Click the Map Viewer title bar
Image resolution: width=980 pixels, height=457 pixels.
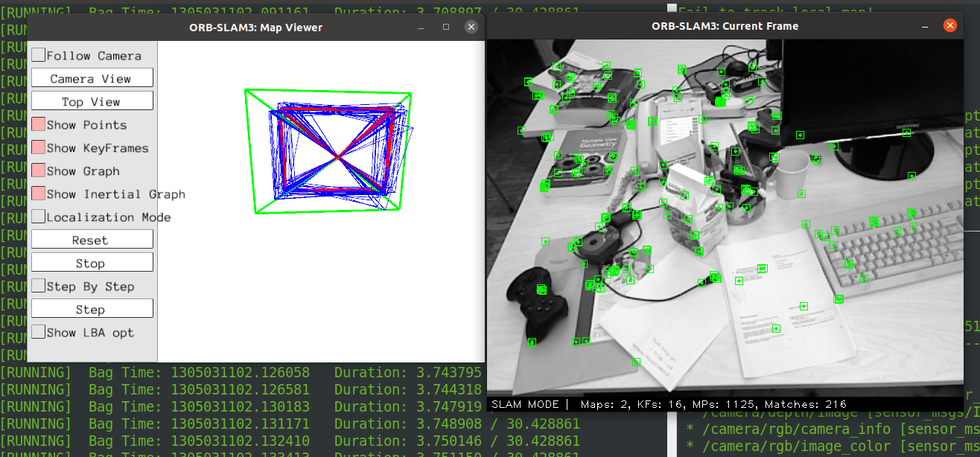click(256, 28)
